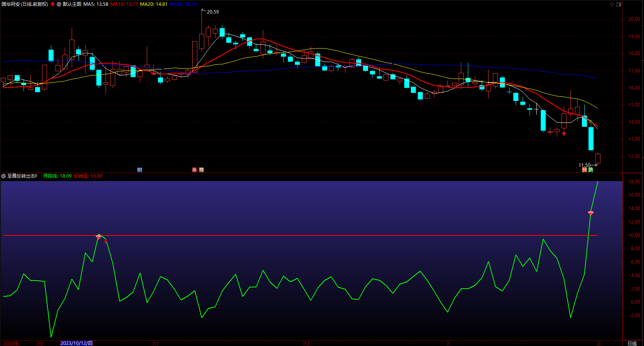Click the 20.59 high price label
Viewport: 644px width, 346px height.
[213, 12]
